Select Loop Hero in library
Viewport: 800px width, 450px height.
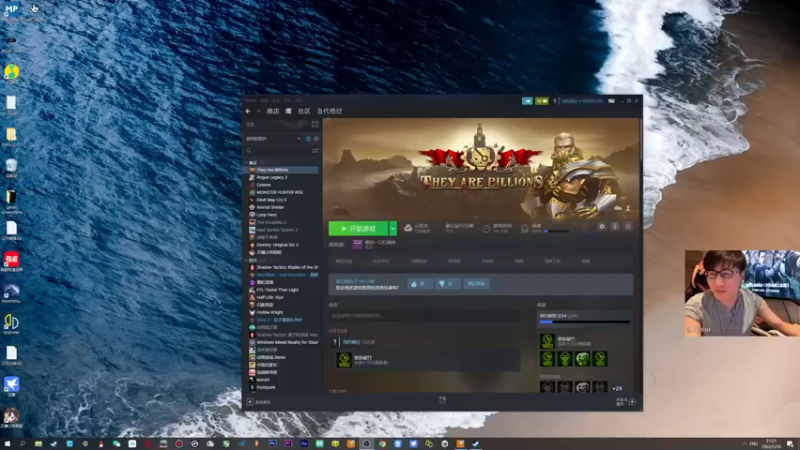coord(282,215)
